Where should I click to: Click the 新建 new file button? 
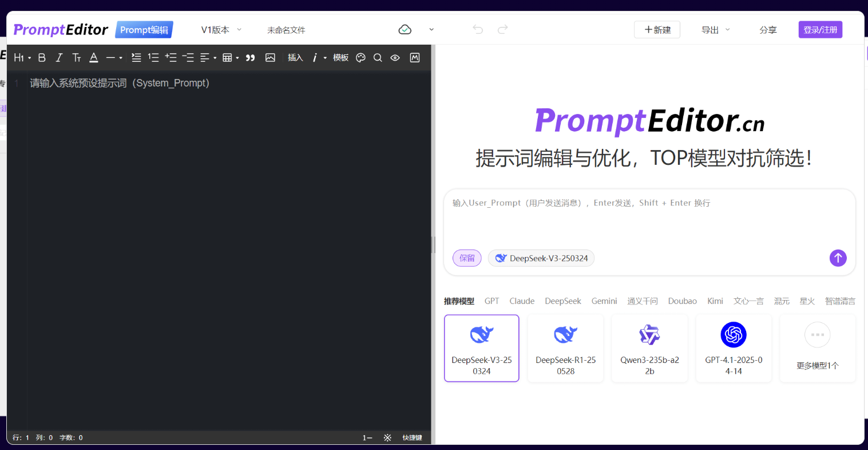[x=657, y=30]
